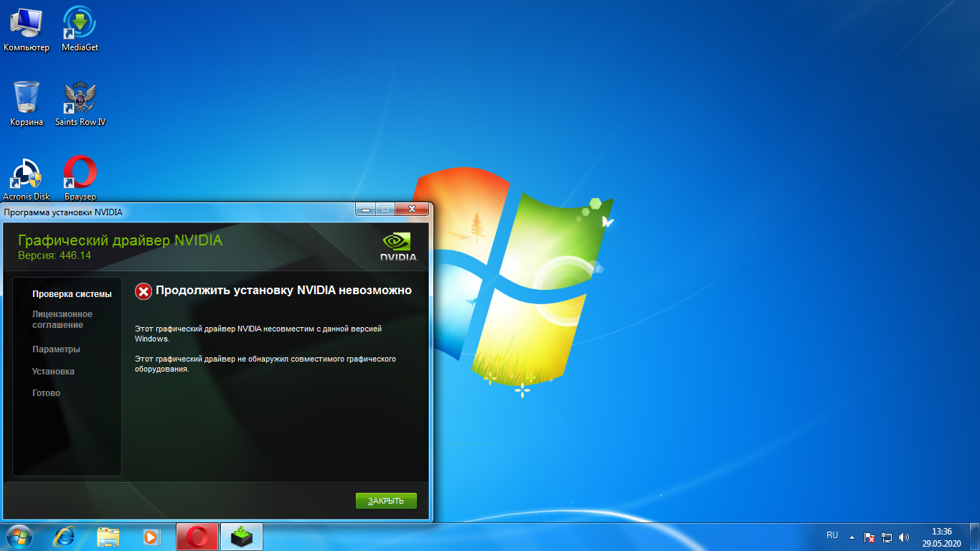Launch Internet Explorer from the taskbar
Viewport: 980px width, 551px height.
coord(64,537)
